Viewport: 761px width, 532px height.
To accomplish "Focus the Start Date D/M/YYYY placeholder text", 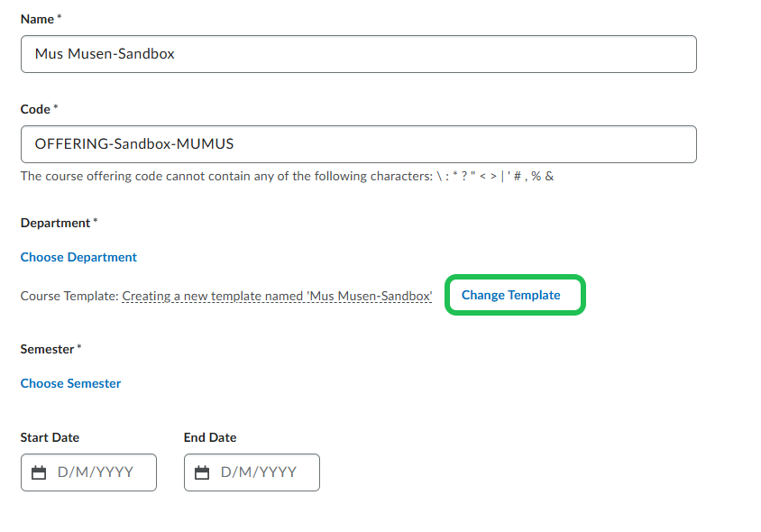I will pyautogui.click(x=96, y=472).
